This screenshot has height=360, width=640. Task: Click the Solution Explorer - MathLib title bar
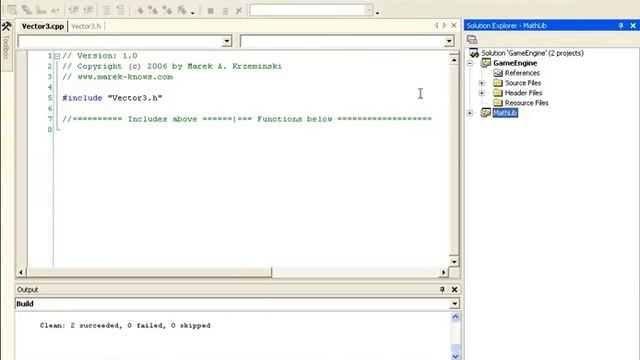coord(551,25)
